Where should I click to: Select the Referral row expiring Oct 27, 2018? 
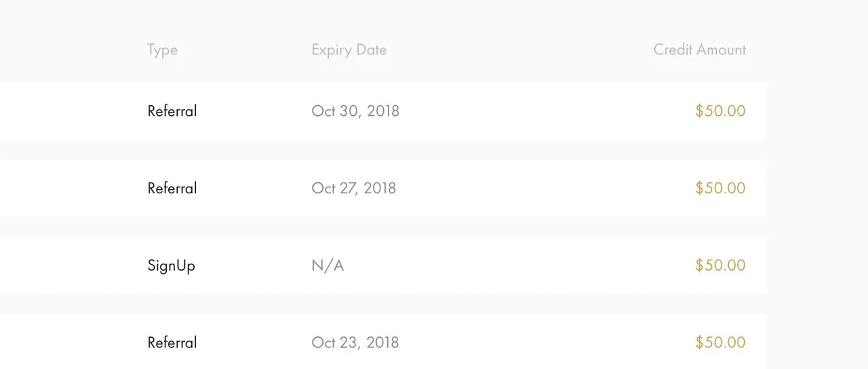click(384, 189)
